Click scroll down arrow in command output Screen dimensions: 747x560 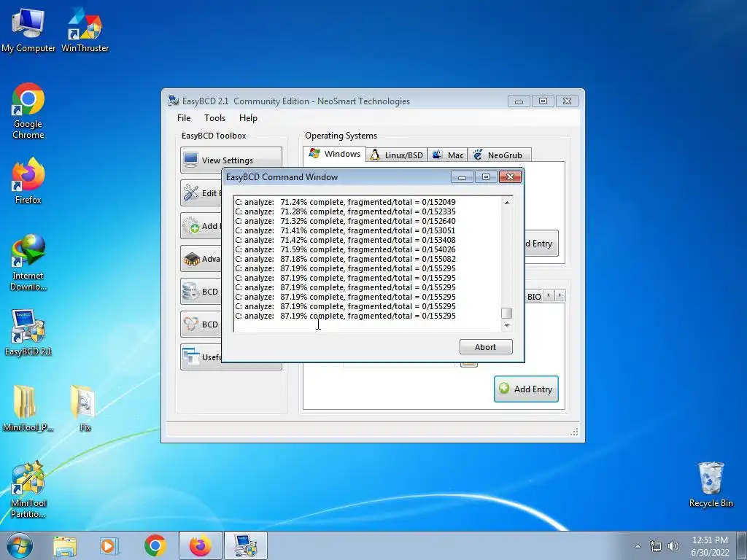coord(507,326)
